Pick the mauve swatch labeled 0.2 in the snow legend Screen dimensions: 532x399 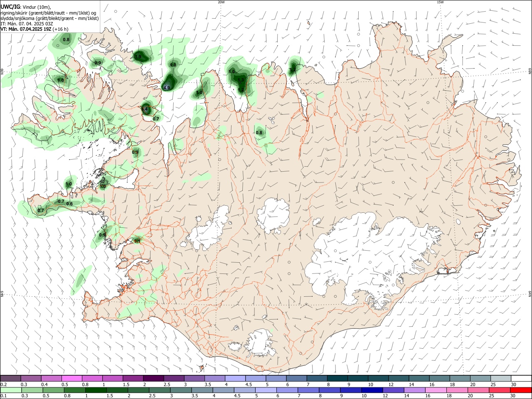click(10, 379)
